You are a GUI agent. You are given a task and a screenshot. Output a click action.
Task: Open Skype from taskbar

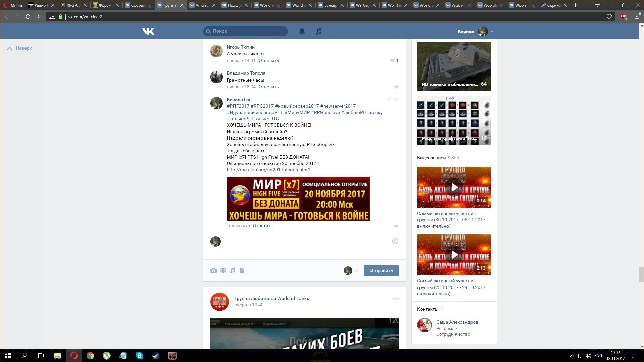tap(140, 356)
